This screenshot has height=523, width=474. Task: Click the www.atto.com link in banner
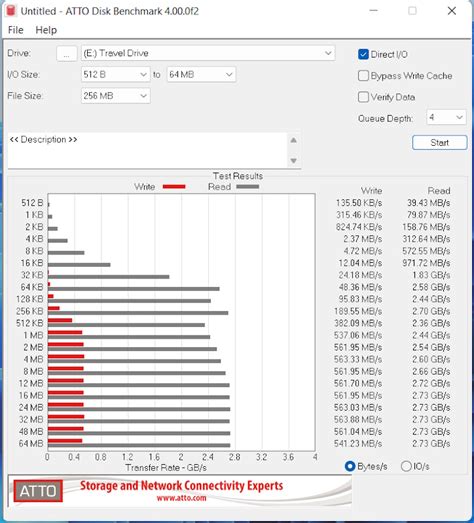181,498
